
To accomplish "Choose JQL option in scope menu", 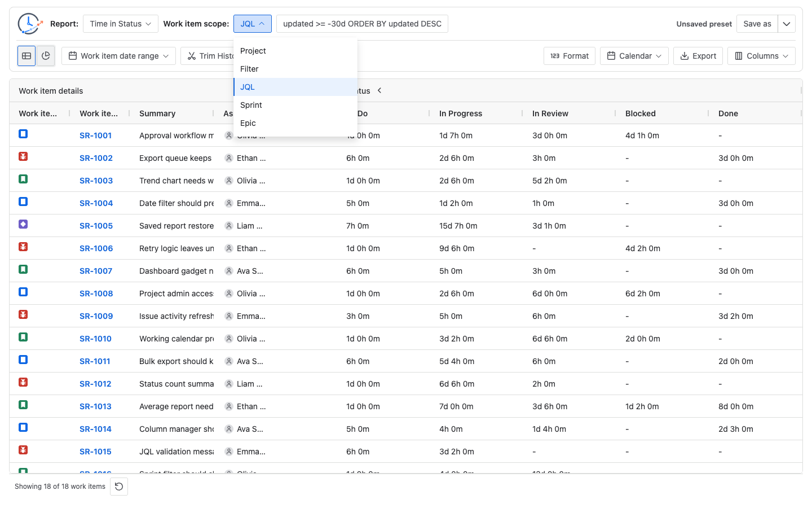I will (x=295, y=87).
